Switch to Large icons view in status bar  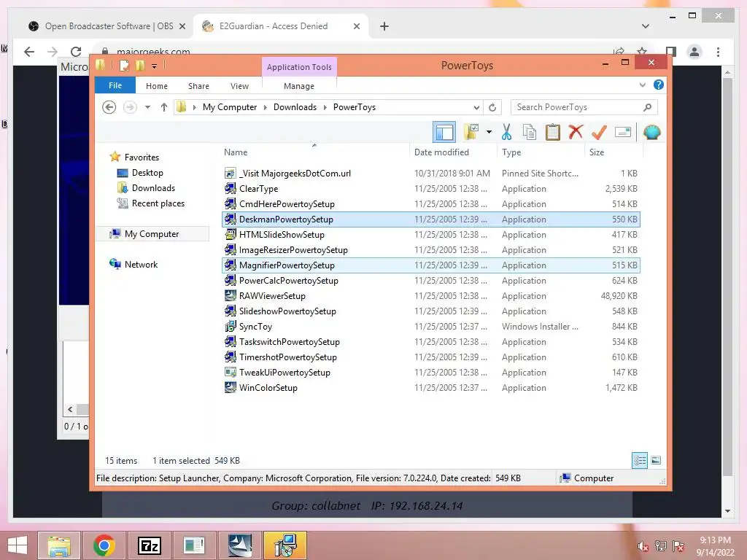coord(656,460)
